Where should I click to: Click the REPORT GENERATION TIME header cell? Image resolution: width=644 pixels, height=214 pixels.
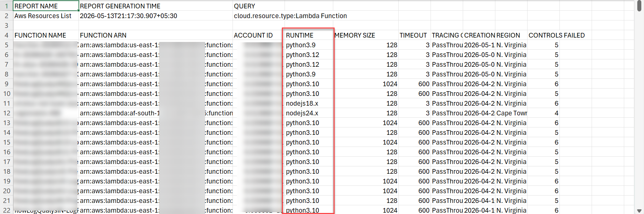(x=156, y=6)
